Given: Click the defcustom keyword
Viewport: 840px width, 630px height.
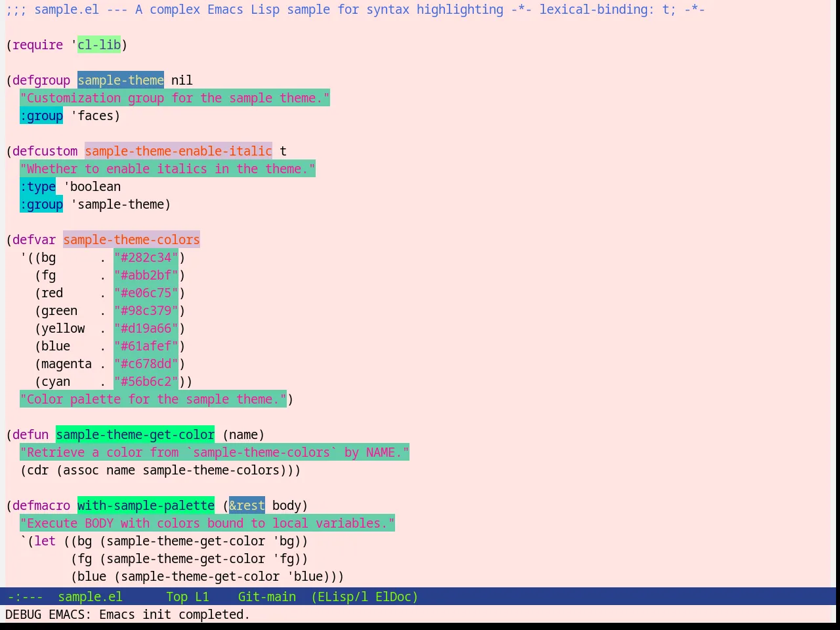Looking at the screenshot, I should [45, 151].
